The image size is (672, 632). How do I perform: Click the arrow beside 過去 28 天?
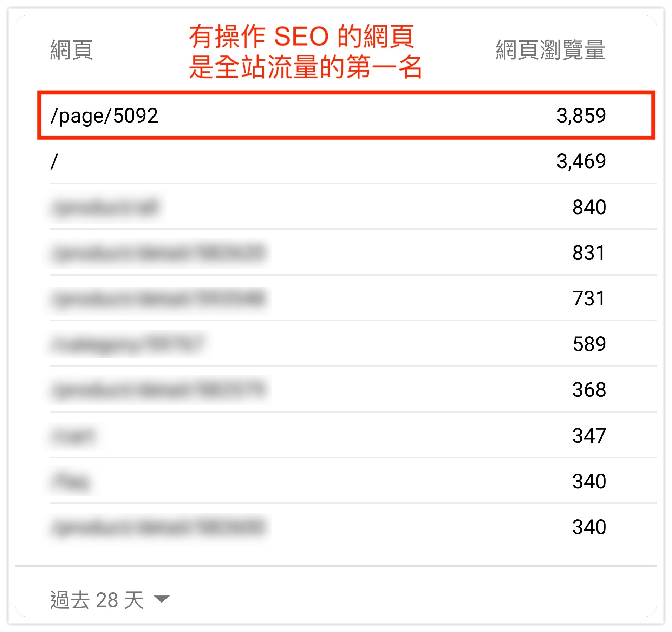(x=162, y=599)
